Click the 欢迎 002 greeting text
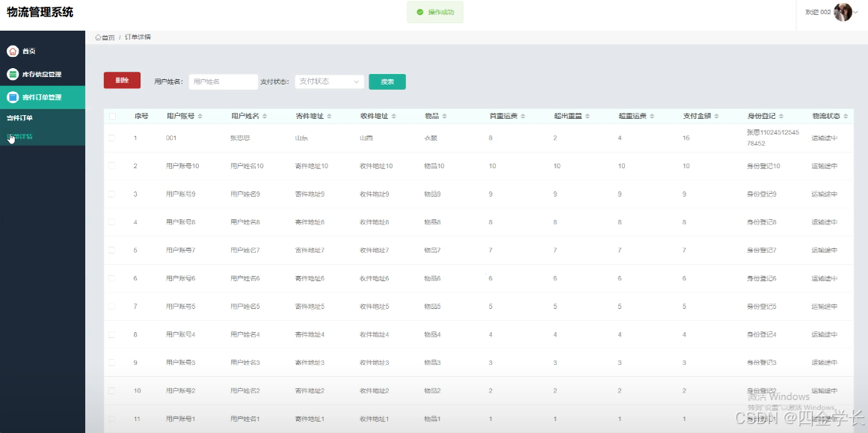 (x=818, y=12)
